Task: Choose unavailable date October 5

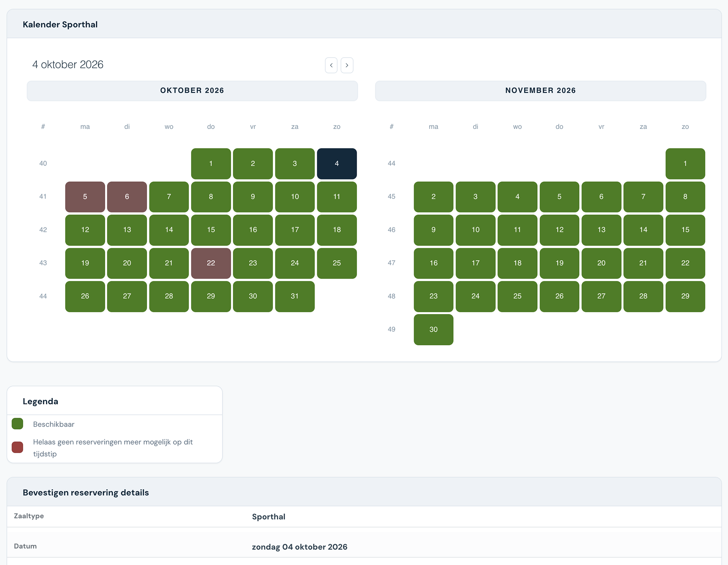Action: click(85, 197)
